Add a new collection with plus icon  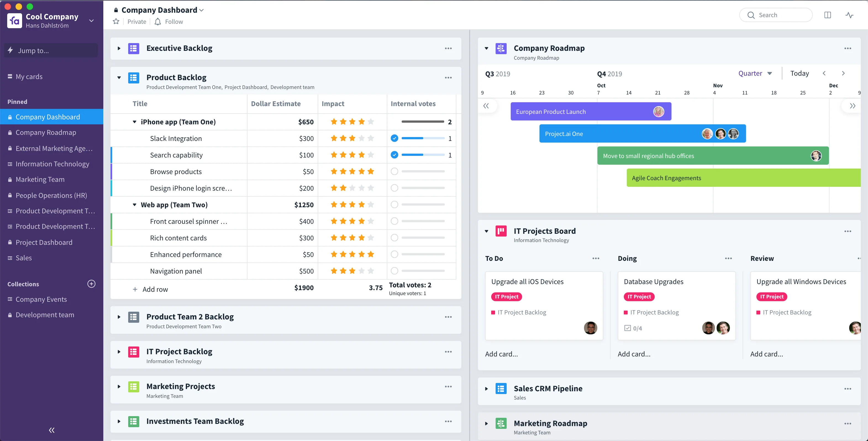[x=91, y=284]
